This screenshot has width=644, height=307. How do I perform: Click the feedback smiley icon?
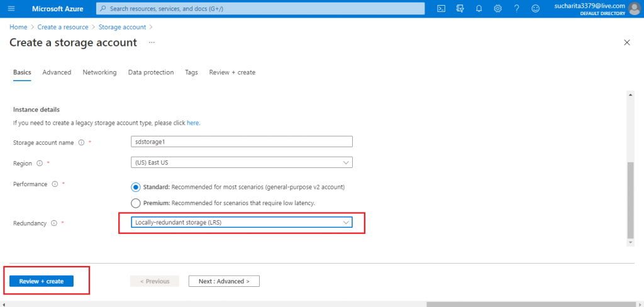coord(535,9)
